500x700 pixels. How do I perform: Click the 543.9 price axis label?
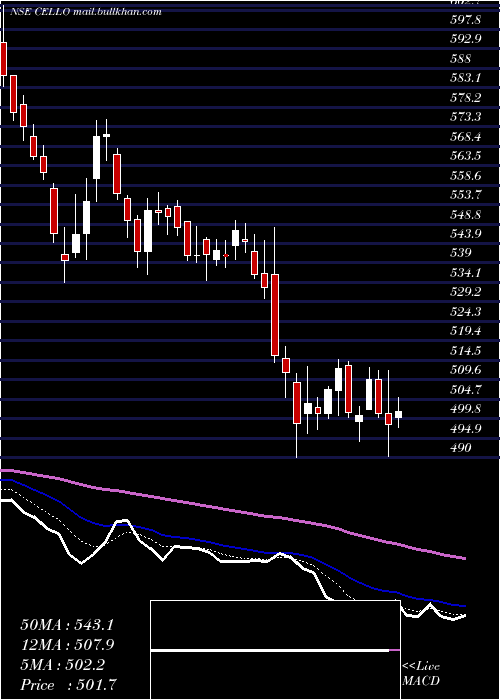(x=465, y=234)
